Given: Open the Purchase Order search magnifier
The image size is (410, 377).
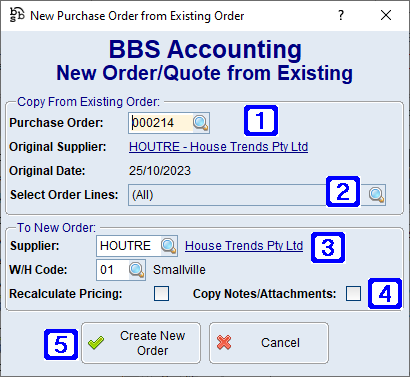Looking at the screenshot, I should (x=201, y=123).
